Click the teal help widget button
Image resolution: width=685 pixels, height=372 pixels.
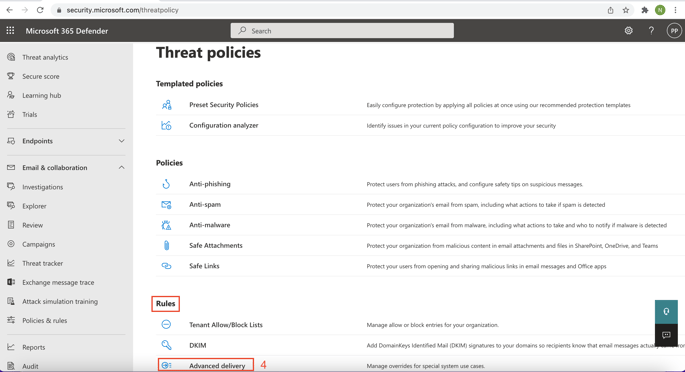point(666,311)
